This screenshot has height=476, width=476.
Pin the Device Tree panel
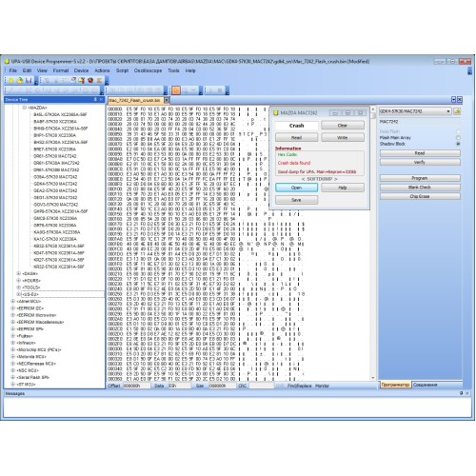click(x=95, y=99)
